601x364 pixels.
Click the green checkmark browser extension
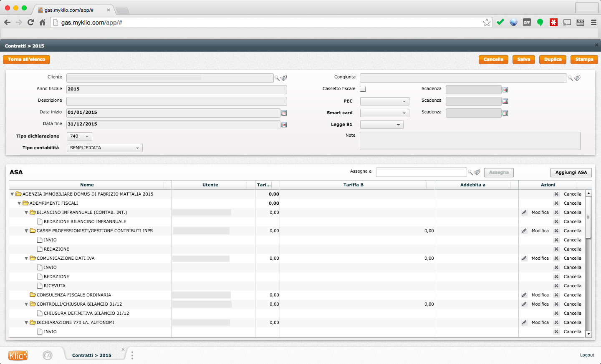click(500, 22)
